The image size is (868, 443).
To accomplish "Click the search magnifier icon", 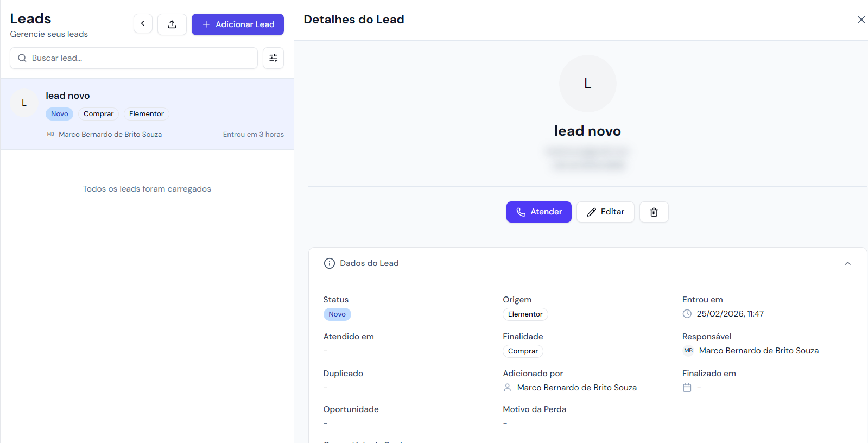I will coord(22,58).
